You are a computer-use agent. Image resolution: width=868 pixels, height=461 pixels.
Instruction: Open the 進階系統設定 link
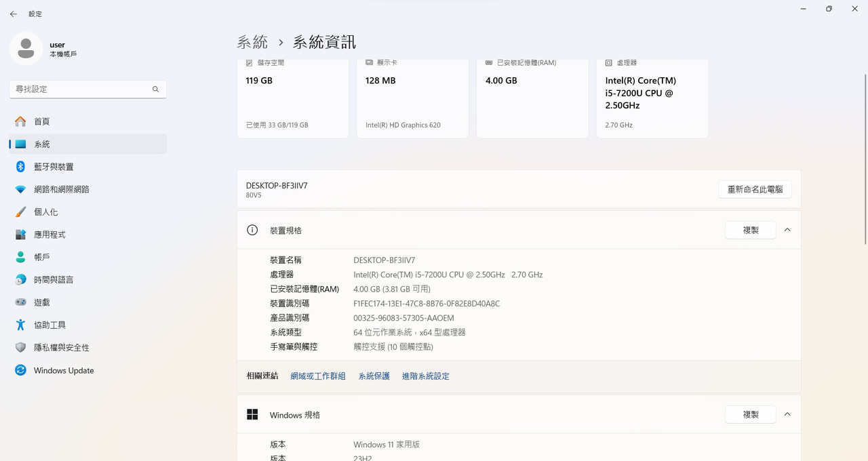[x=426, y=376]
